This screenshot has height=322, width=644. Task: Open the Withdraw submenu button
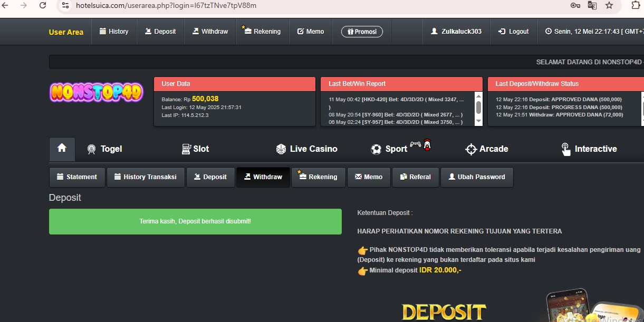point(263,177)
